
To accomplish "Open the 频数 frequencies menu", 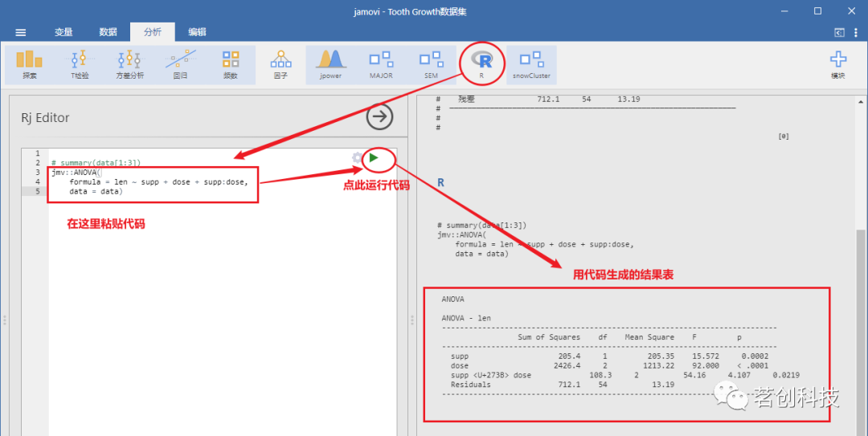I will (x=231, y=65).
